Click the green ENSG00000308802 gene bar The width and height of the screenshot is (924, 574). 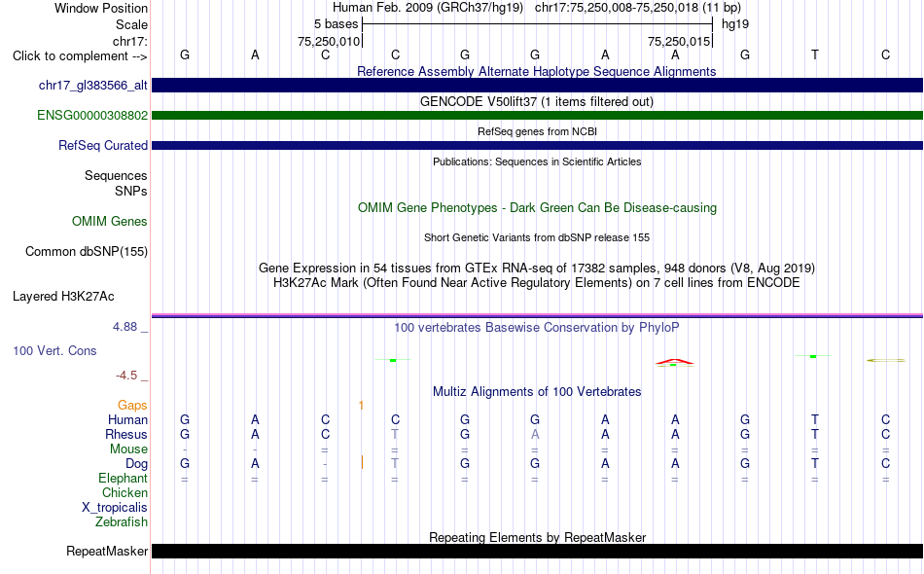537,115
